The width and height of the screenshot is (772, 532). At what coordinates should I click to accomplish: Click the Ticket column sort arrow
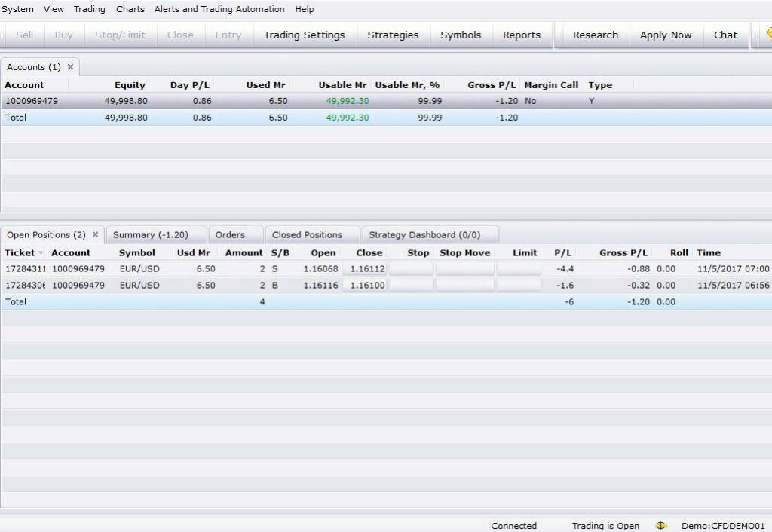[41, 253]
